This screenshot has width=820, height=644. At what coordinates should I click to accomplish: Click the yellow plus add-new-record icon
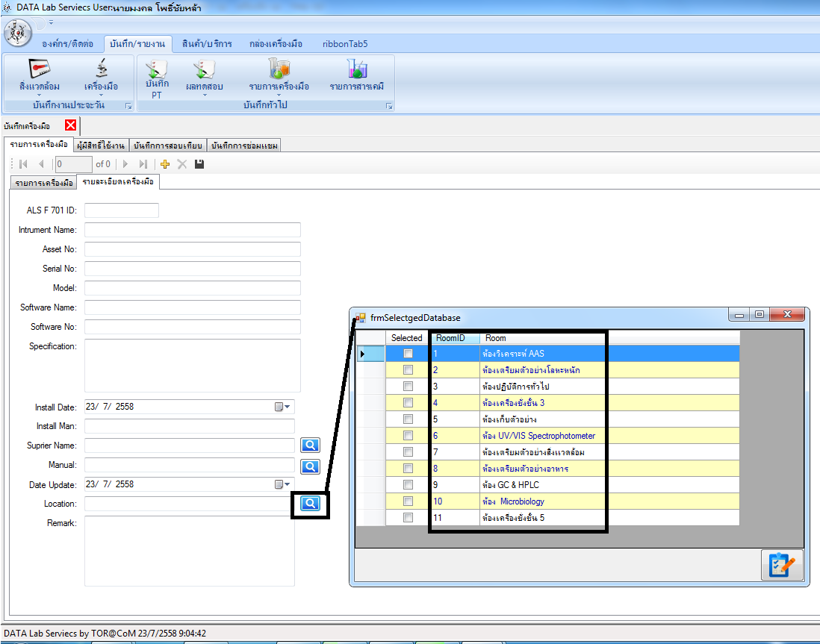pyautogui.click(x=165, y=164)
